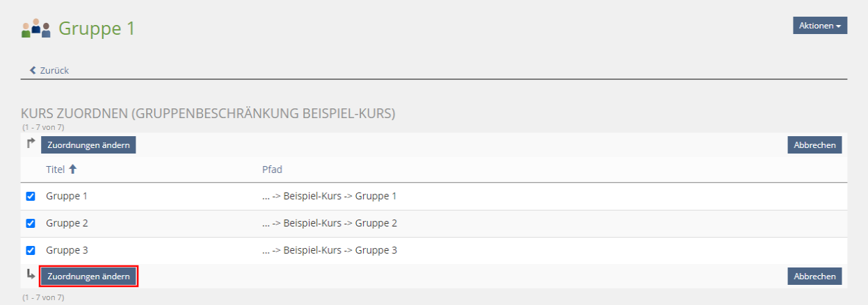Click the Gruppe 2 path text
This screenshot has width=868, height=305.
tap(329, 223)
